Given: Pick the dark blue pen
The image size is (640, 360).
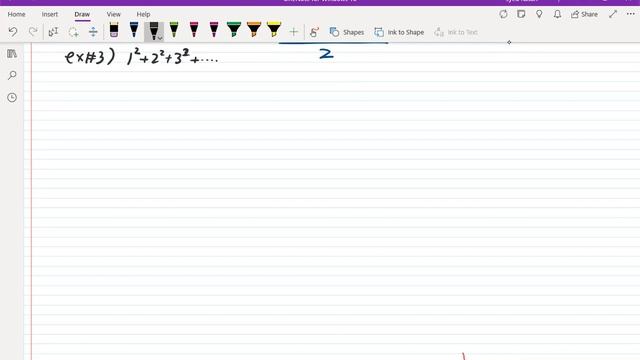Looking at the screenshot, I should pos(134,30).
